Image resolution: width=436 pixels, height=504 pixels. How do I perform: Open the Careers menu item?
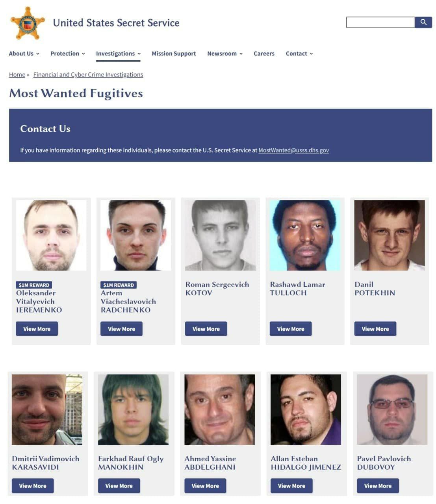pyautogui.click(x=264, y=54)
